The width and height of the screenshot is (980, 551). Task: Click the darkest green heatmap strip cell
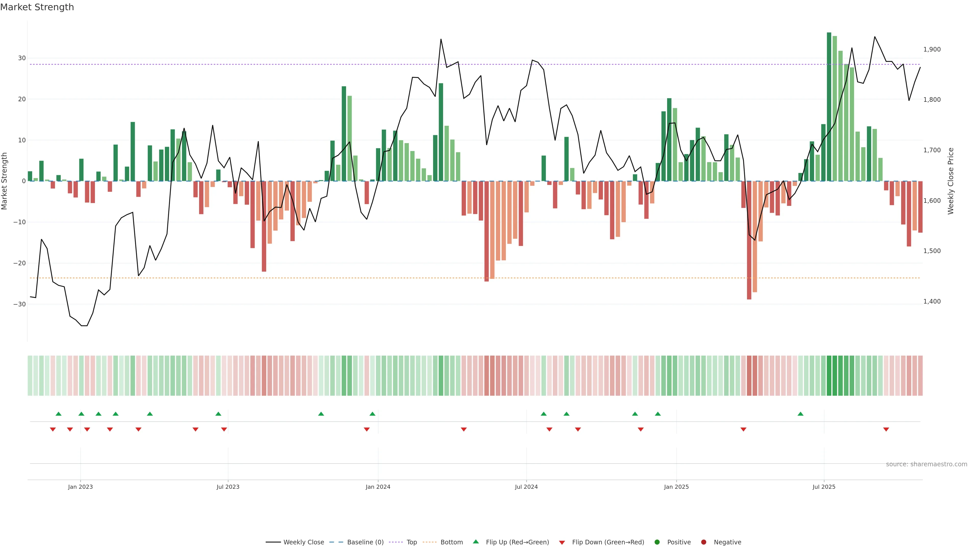pyautogui.click(x=829, y=376)
